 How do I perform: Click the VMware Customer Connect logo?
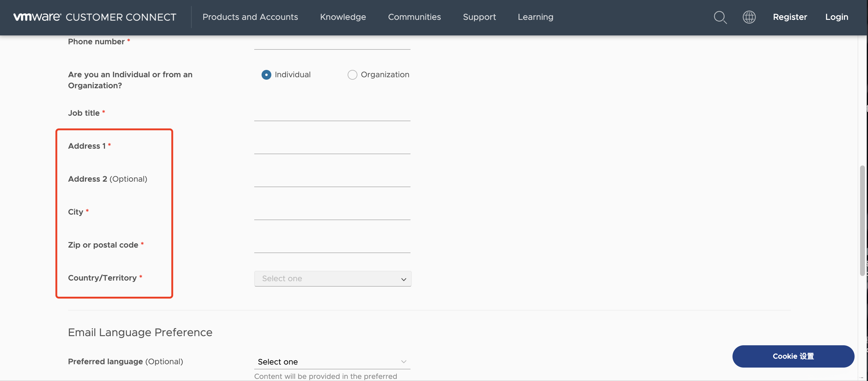point(95,17)
